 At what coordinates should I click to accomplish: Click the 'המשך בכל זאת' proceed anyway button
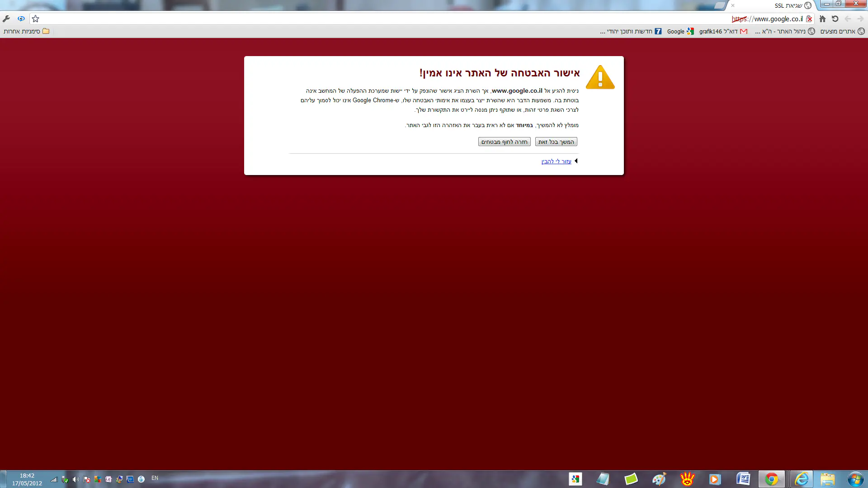(x=556, y=142)
